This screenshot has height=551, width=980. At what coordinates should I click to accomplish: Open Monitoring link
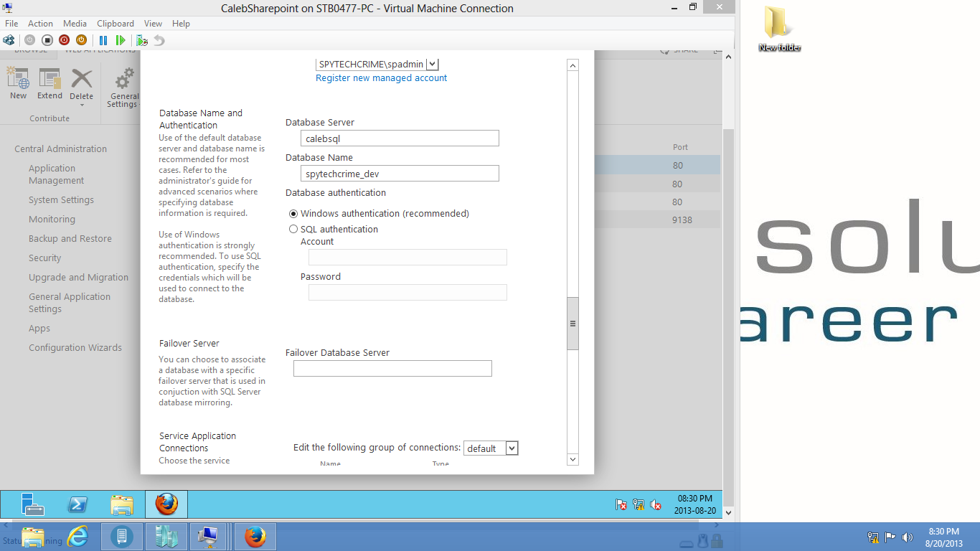(52, 220)
